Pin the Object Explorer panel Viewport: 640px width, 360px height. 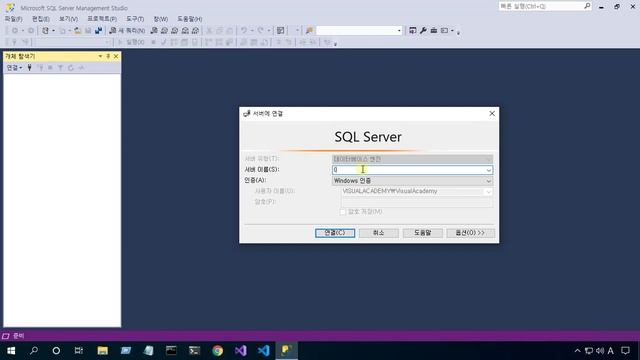[108, 56]
